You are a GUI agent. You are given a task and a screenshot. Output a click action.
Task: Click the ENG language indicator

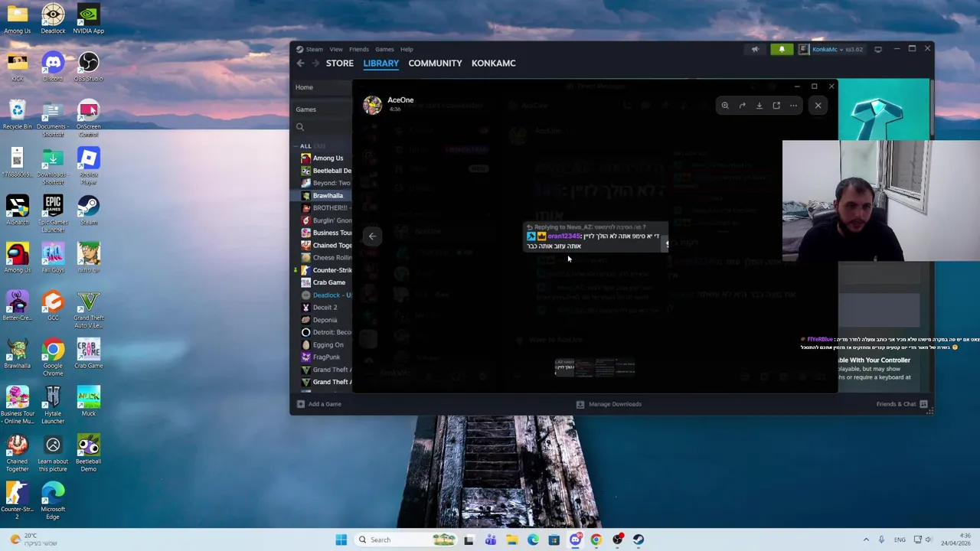tap(900, 540)
